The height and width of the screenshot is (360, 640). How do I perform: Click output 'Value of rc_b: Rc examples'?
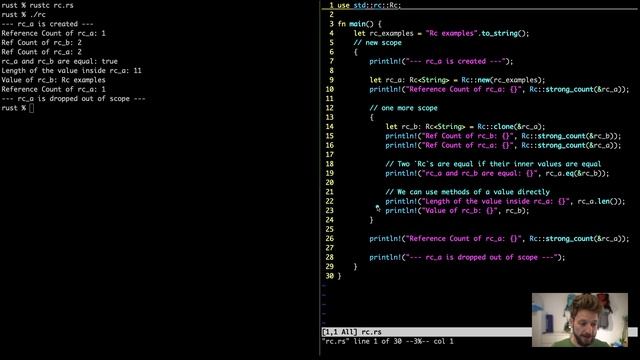53,80
